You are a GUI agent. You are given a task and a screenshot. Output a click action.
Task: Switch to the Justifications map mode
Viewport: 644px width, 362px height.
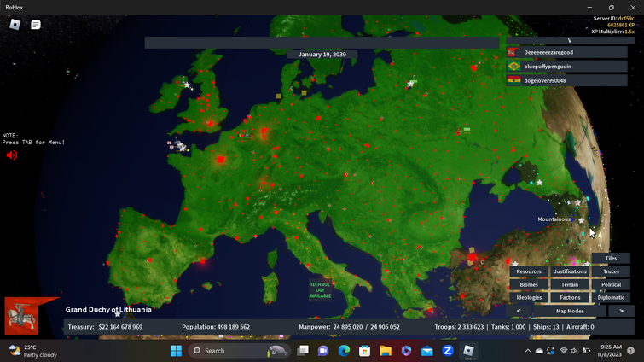[x=570, y=271]
